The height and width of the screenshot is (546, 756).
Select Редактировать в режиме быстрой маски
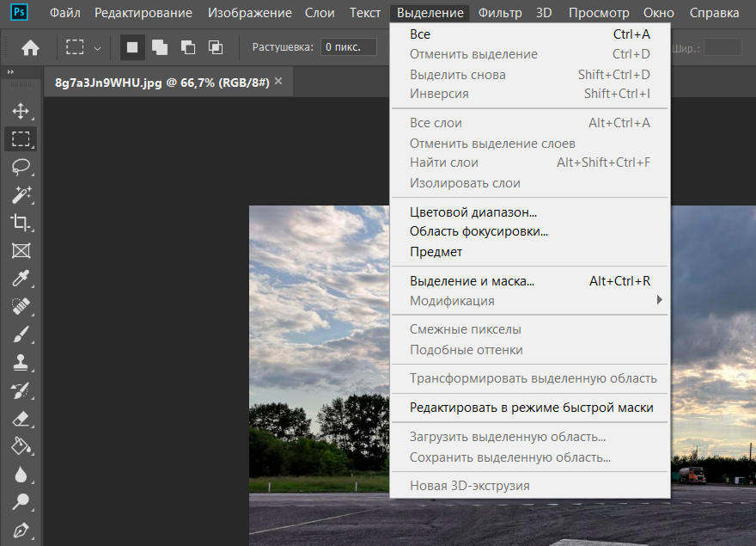pos(531,408)
